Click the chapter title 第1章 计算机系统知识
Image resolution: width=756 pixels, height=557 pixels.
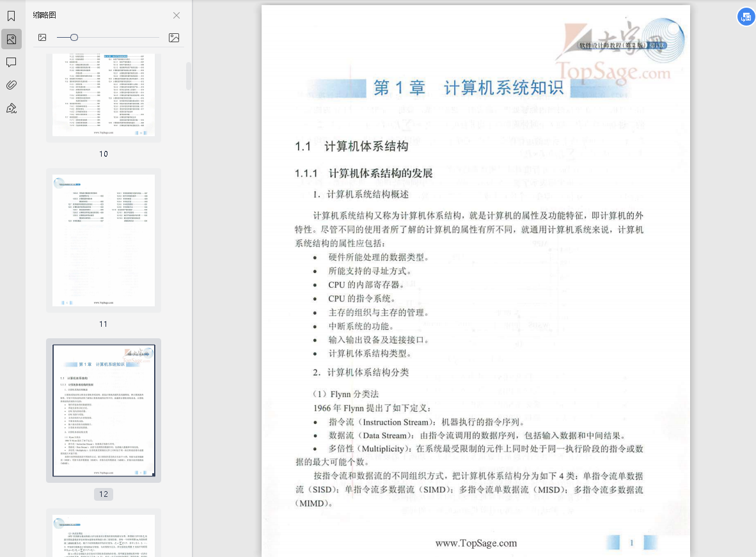[x=468, y=88]
